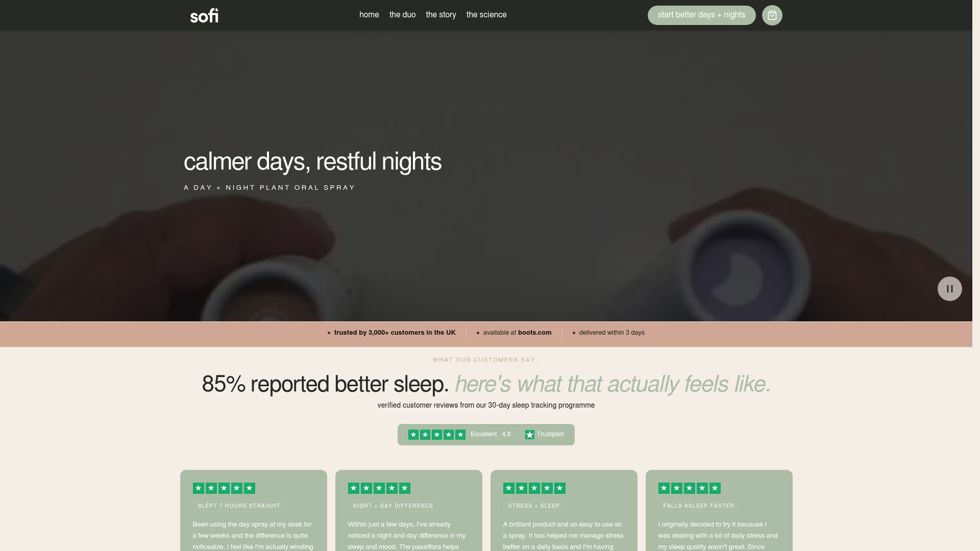The image size is (980, 551).
Task: Select the Slept 7 Hours Straight tag
Action: [239, 506]
